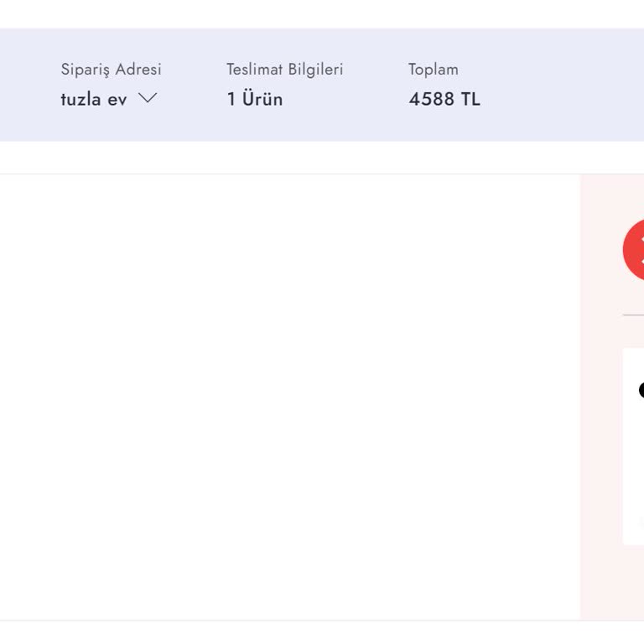The image size is (644, 644).
Task: Open the Teslimat Bilgileri section
Action: click(x=284, y=69)
